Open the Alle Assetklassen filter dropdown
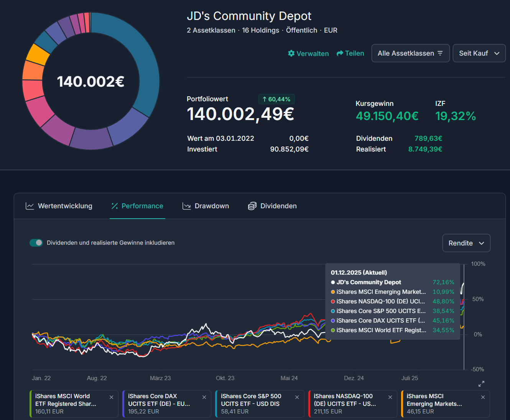 (410, 53)
